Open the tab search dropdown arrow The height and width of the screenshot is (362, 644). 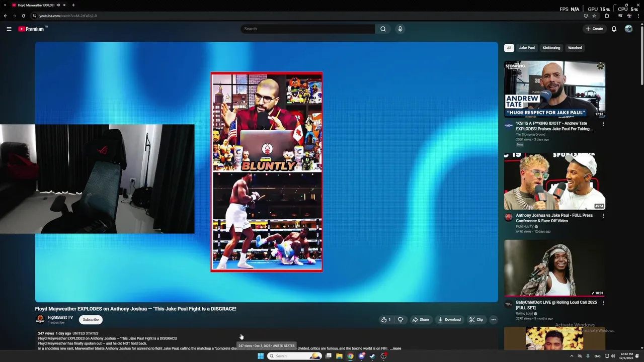(5, 5)
